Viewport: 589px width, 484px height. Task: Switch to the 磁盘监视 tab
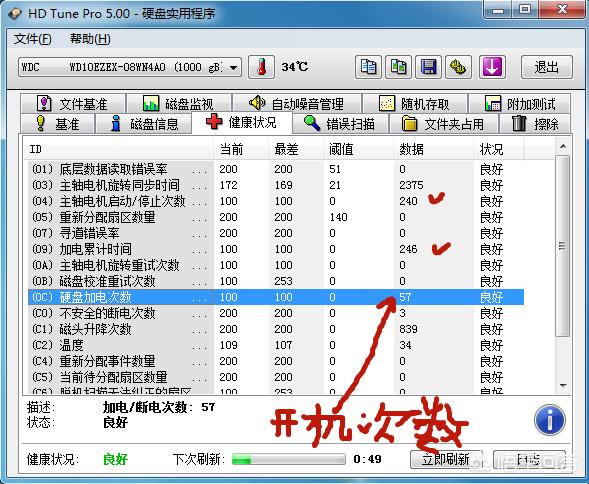coord(179,103)
